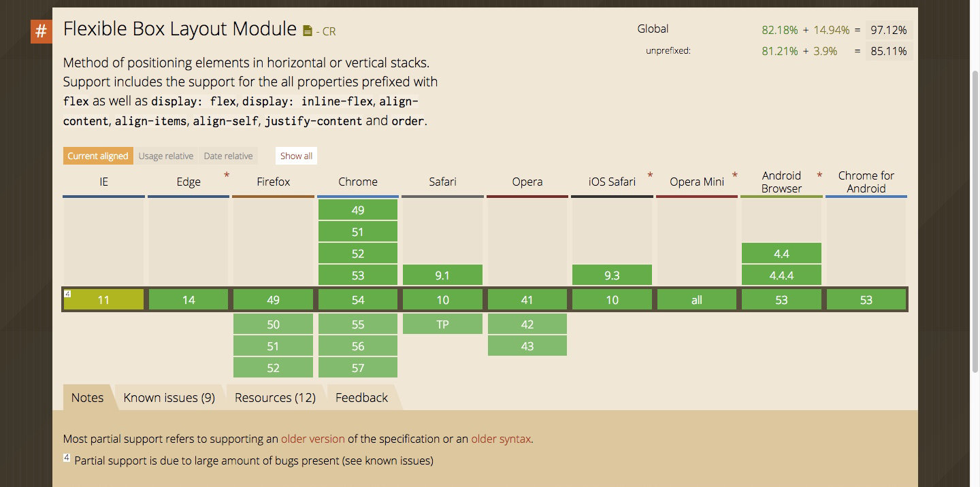Click the Chrome 49 cell
Viewport: 980px width, 487px height.
358,210
